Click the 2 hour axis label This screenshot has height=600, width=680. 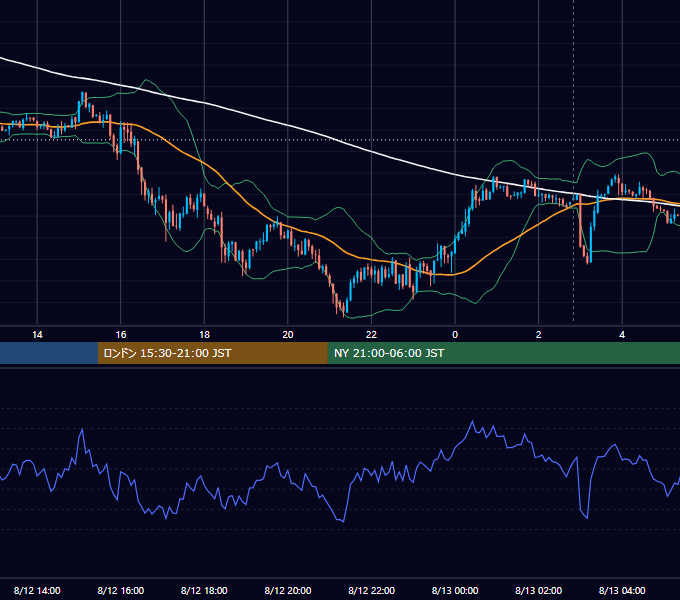pyautogui.click(x=539, y=335)
